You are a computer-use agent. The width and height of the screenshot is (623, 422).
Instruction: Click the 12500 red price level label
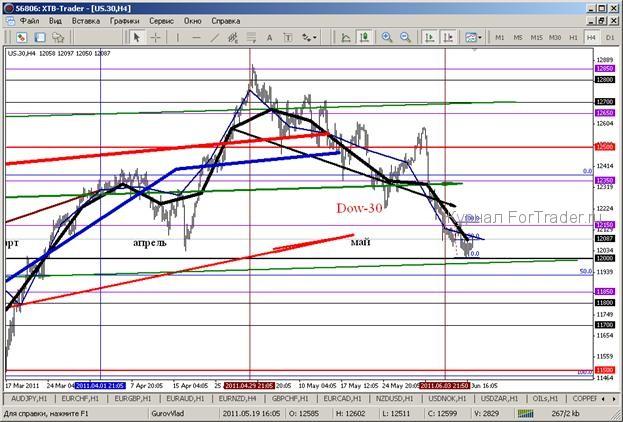[x=605, y=147]
